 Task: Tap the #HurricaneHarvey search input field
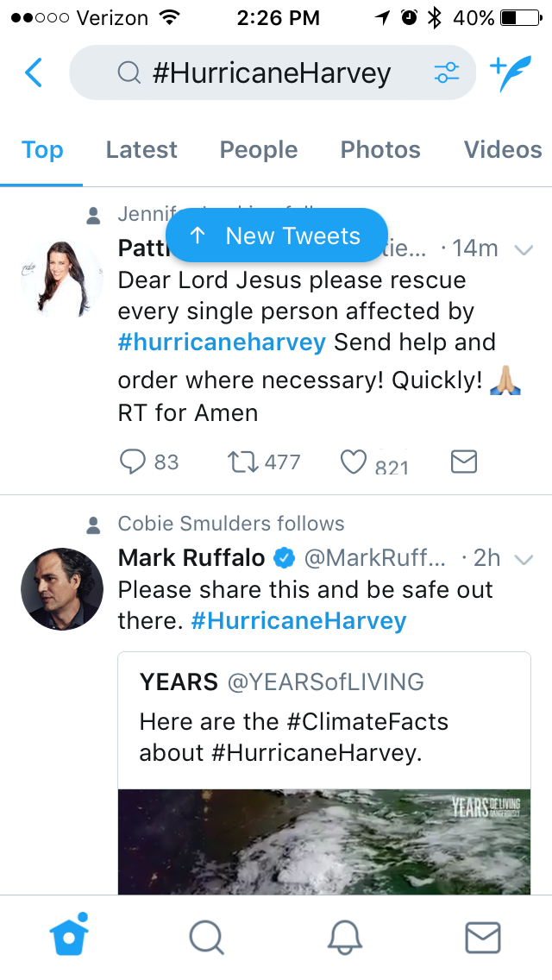[272, 73]
